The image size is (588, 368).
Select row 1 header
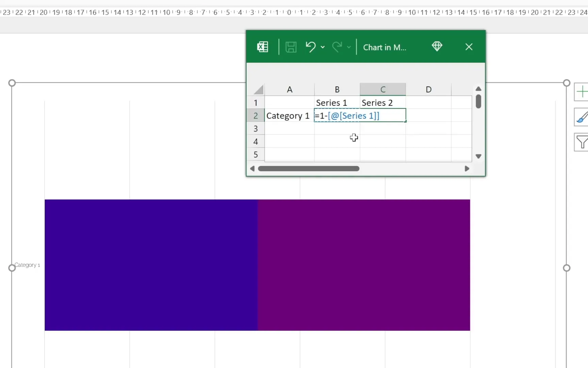pos(256,103)
